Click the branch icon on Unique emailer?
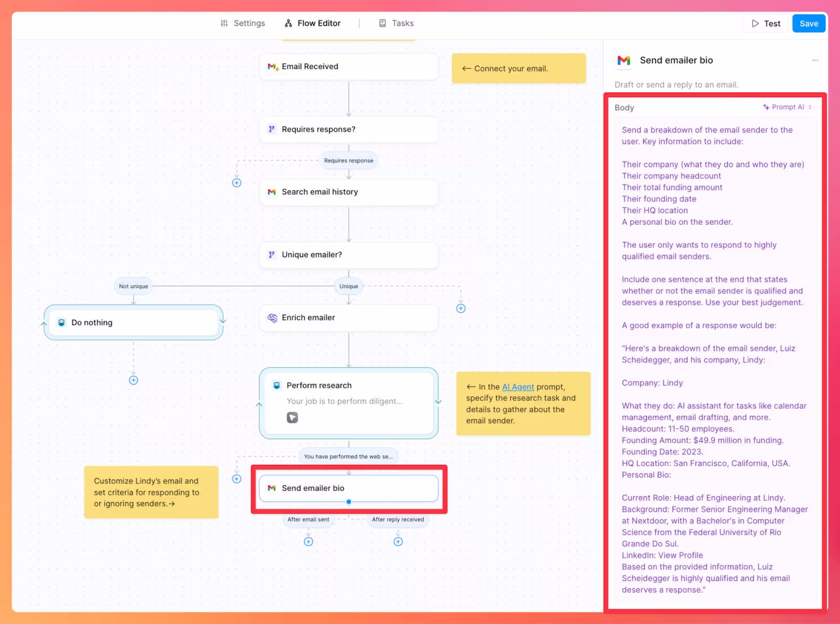The image size is (840, 624). (271, 255)
